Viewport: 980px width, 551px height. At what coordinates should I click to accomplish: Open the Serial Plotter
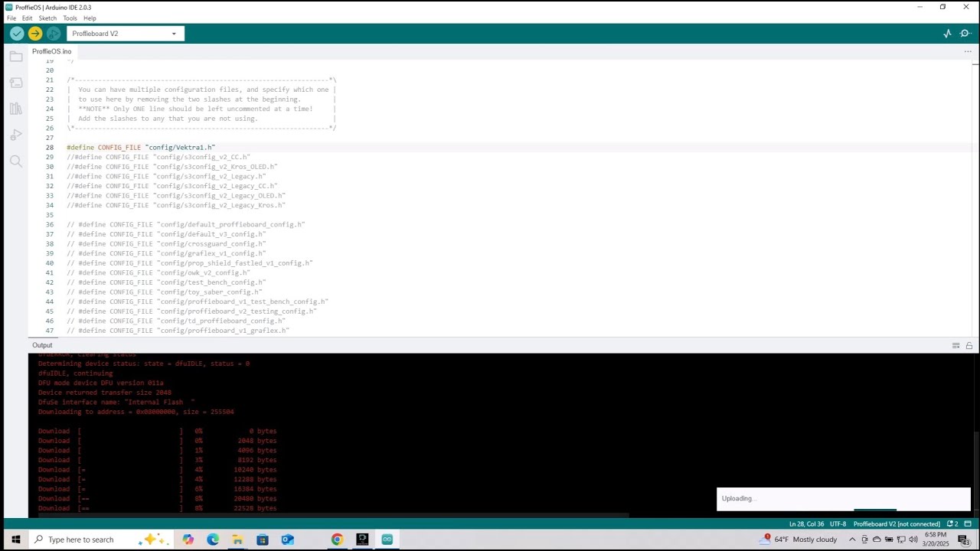947,34
